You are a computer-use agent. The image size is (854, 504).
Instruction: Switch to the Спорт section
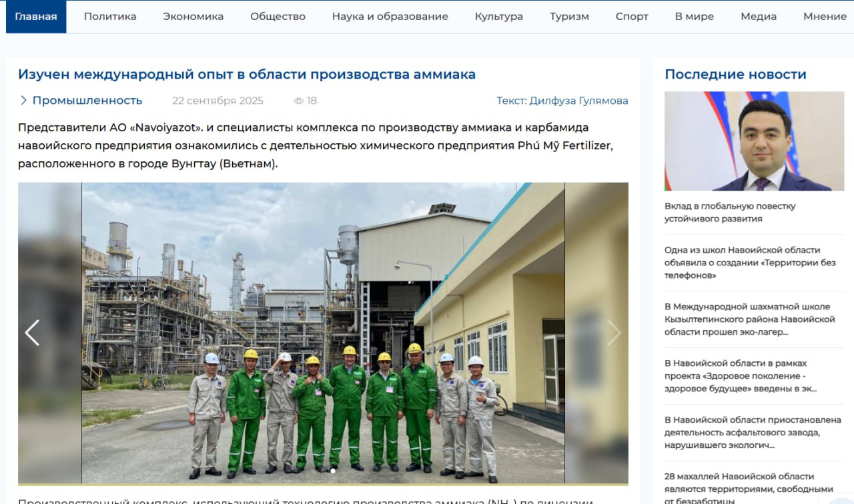[x=632, y=17]
